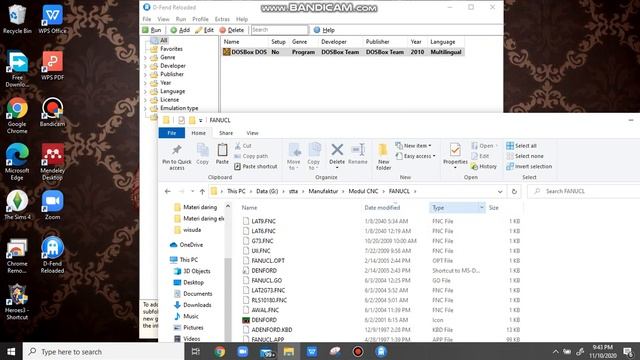Select file FANUCL.OPT
This screenshot has height=360, width=640.
click(x=268, y=261)
